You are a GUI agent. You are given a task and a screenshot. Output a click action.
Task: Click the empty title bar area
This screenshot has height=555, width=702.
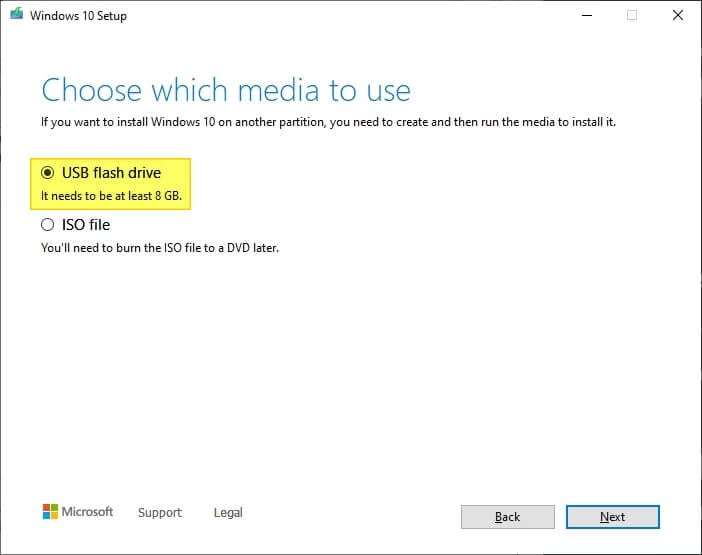[349, 15]
